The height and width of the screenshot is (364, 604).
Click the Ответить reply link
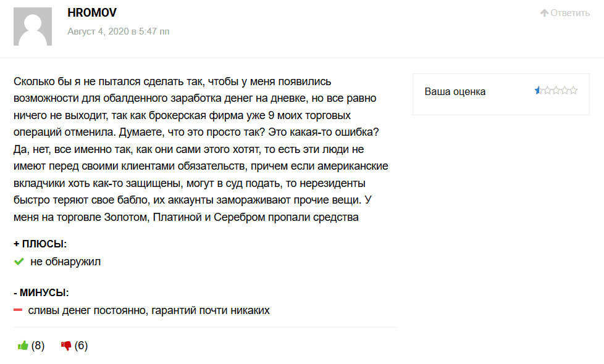tap(570, 13)
